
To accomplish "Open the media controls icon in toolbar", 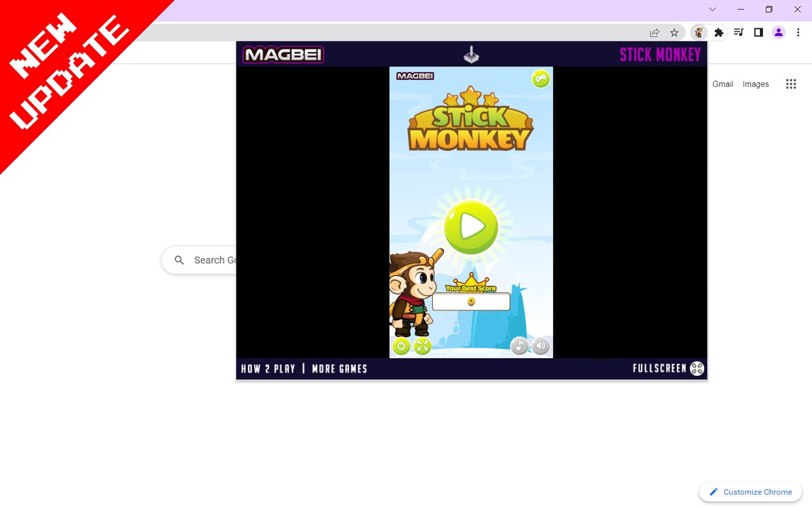I will click(738, 32).
